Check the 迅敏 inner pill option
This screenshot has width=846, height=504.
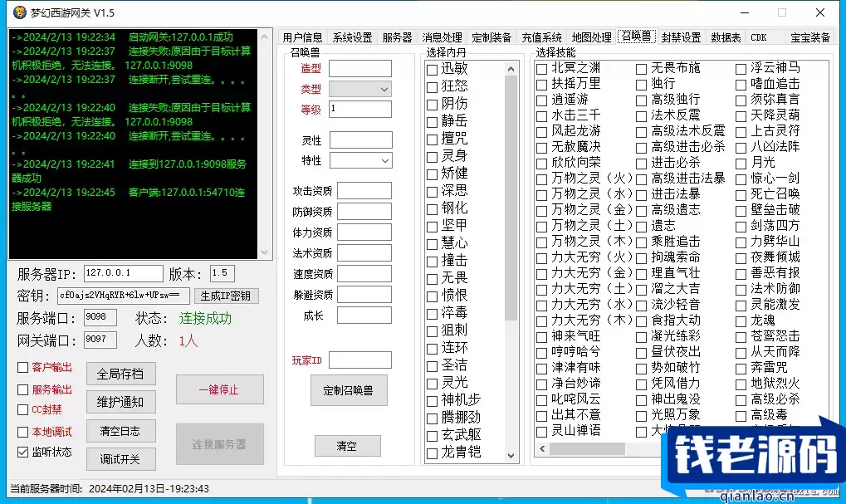(432, 70)
